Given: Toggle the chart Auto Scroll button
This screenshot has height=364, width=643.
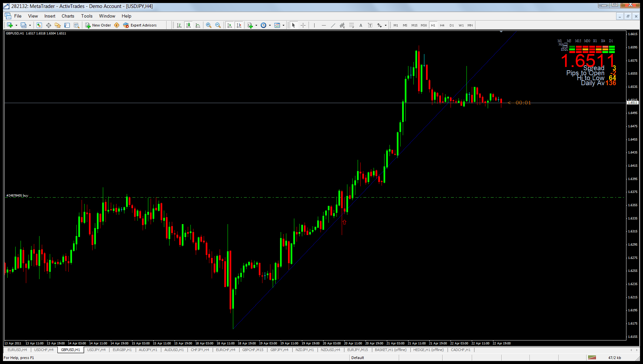Looking at the screenshot, I should click(230, 25).
